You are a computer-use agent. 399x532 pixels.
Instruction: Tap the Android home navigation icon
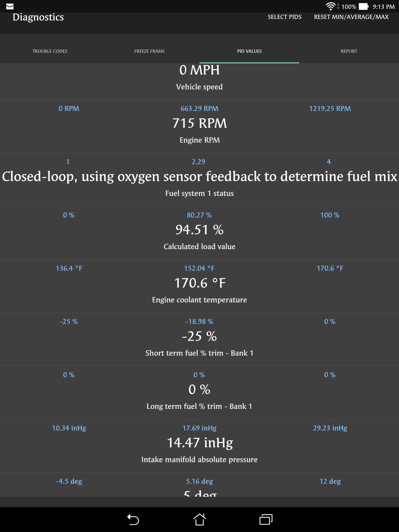click(199, 520)
